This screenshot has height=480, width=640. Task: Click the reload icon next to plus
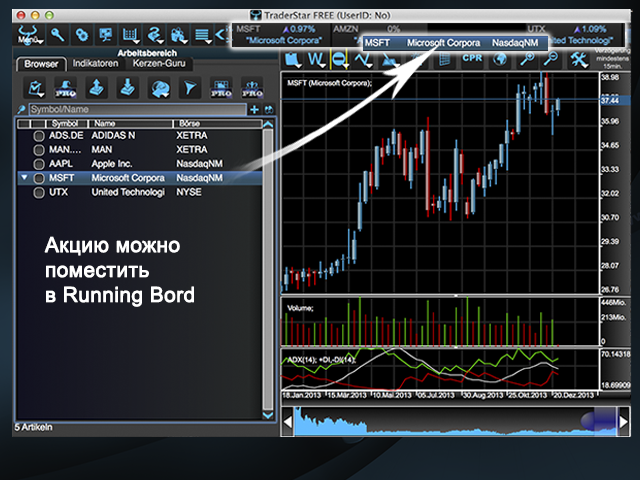pos(269,109)
